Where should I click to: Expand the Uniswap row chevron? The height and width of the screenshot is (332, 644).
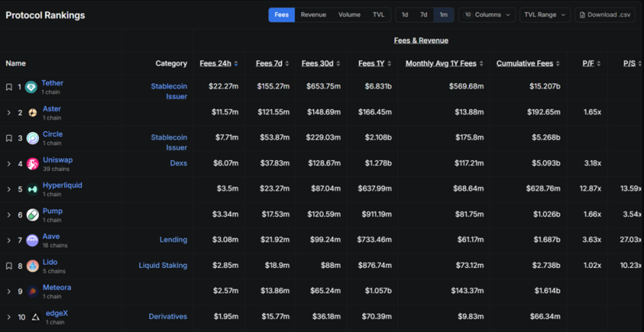click(x=9, y=164)
